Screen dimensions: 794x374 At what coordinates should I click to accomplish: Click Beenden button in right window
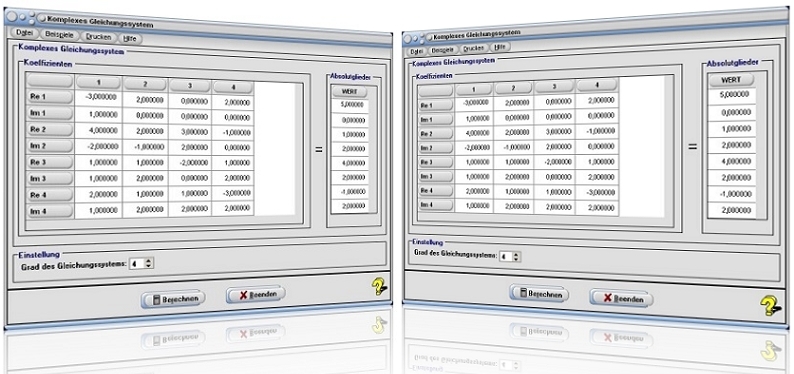(x=621, y=298)
